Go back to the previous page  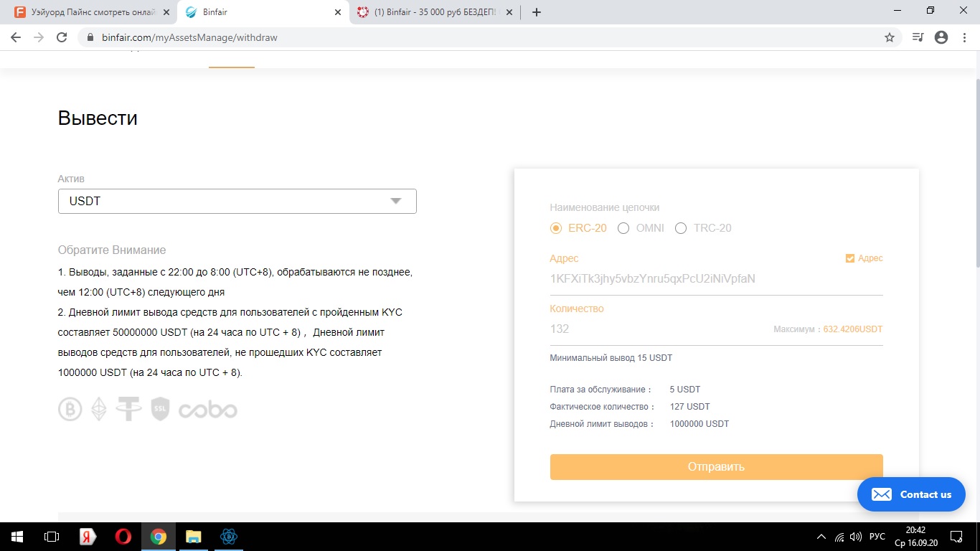tap(16, 37)
